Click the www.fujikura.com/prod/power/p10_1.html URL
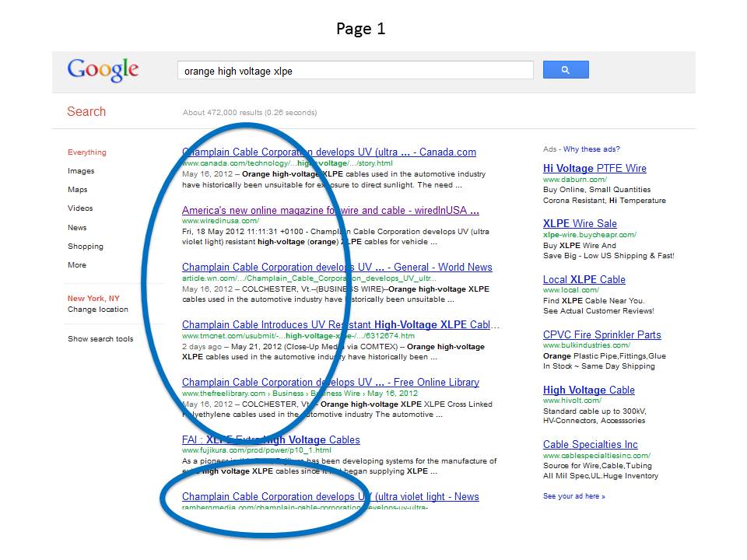The width and height of the screenshot is (747, 560). [x=256, y=450]
